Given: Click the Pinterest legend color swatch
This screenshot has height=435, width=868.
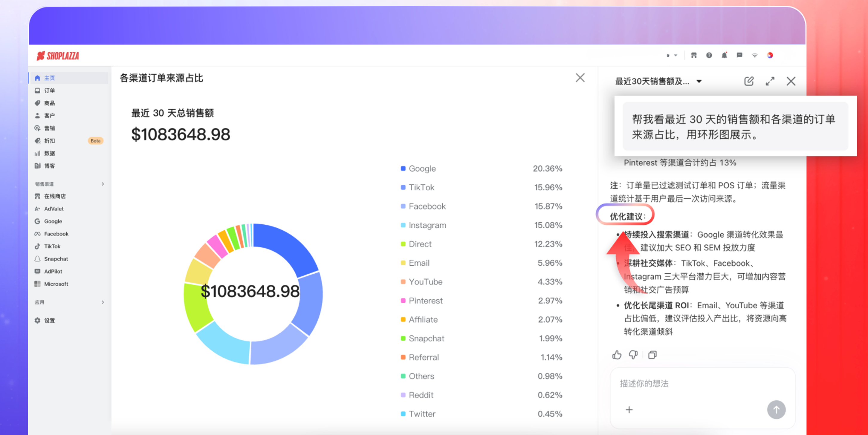Looking at the screenshot, I should (x=403, y=300).
